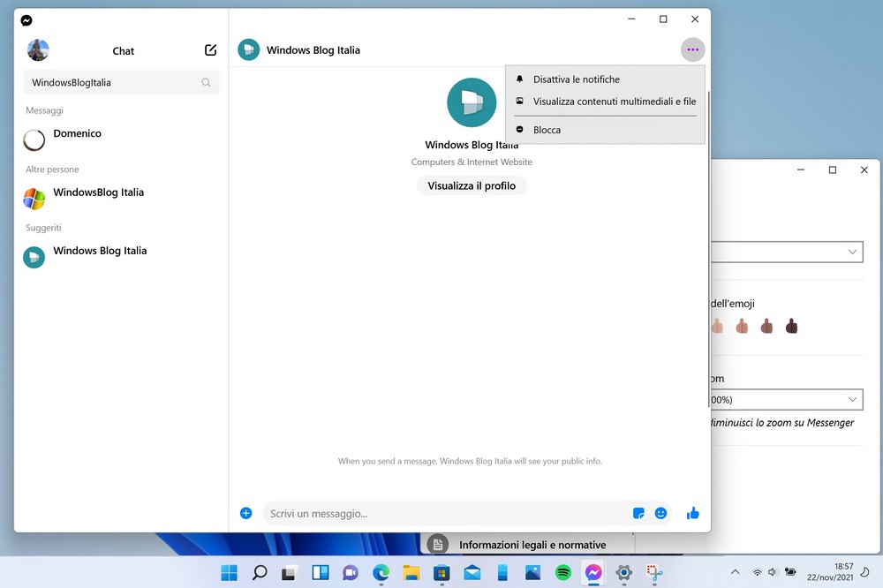Open the emoji picker smiley icon

click(x=660, y=513)
